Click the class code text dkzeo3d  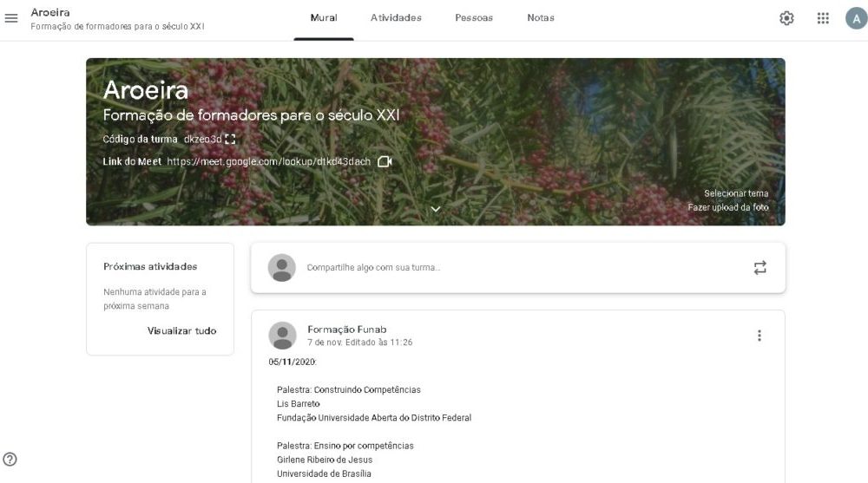pos(202,140)
